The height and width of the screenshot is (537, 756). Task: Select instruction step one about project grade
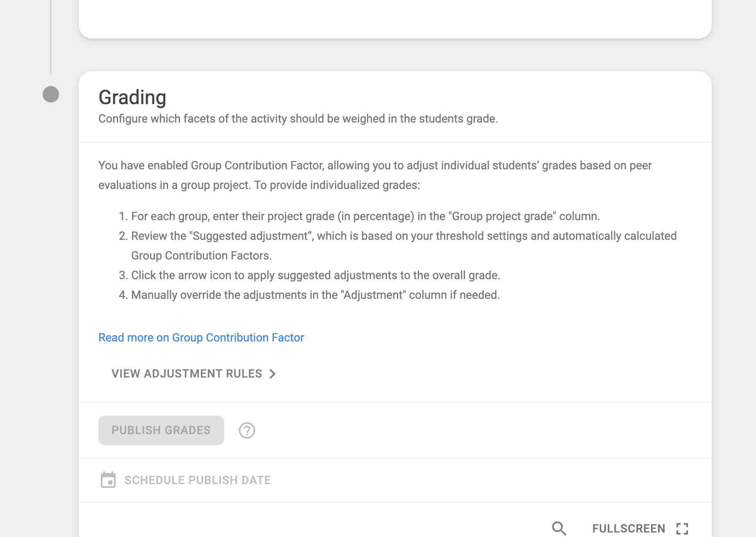[360, 216]
